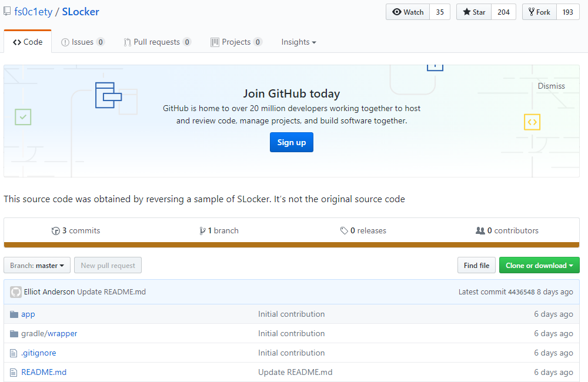View the 3 commits history
Screen dimensions: 588x382
click(76, 230)
